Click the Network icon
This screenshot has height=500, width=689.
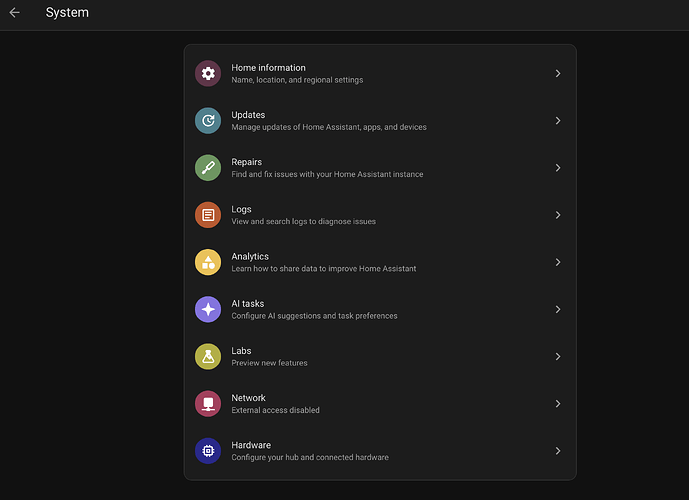(x=208, y=404)
